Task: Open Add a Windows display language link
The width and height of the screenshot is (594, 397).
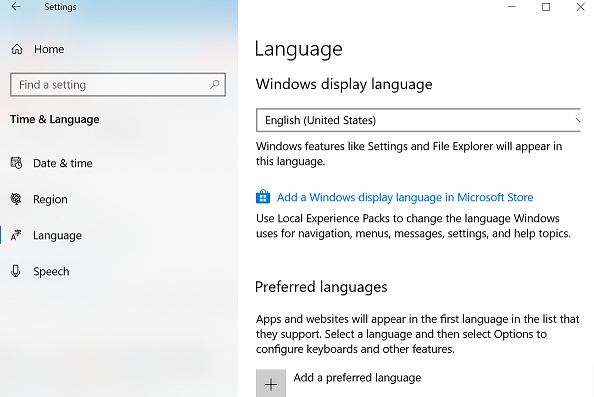Action: [x=405, y=197]
